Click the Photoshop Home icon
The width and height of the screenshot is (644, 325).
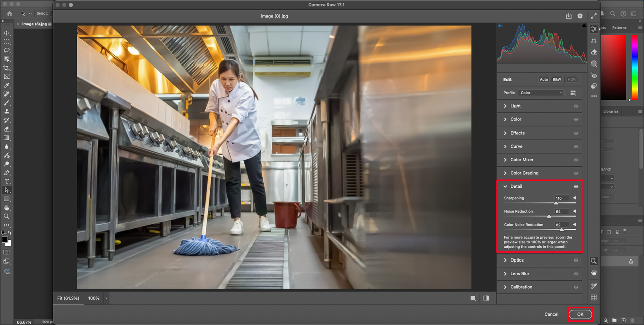click(9, 13)
